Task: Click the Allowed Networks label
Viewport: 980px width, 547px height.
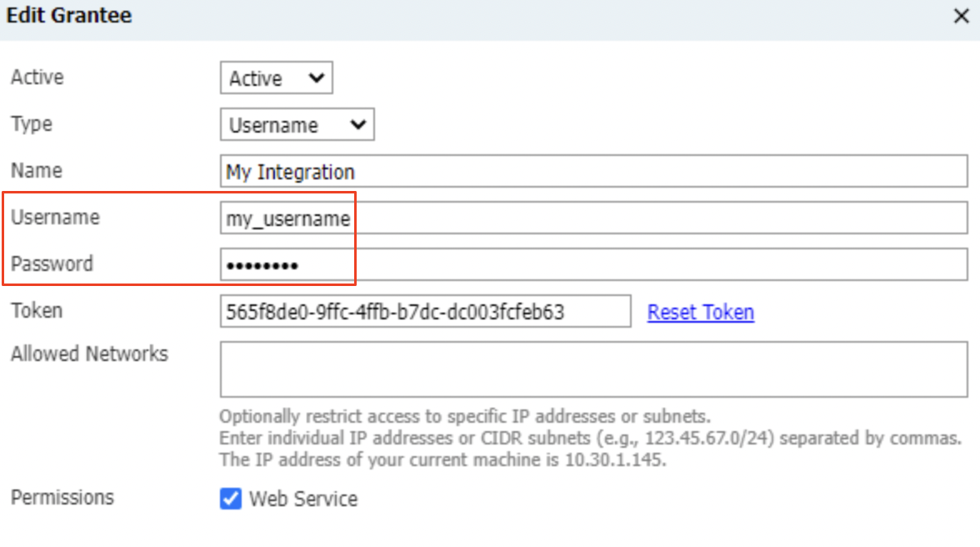Action: (x=89, y=354)
